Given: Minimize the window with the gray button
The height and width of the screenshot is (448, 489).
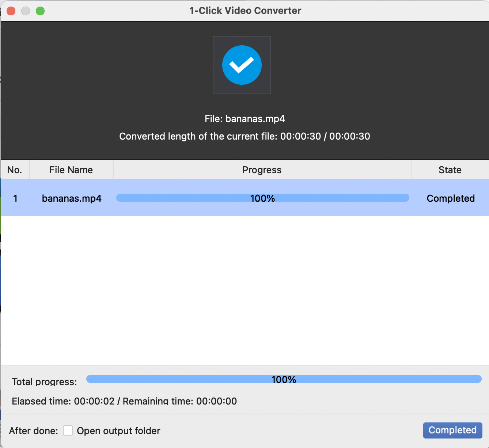Looking at the screenshot, I should tap(26, 11).
